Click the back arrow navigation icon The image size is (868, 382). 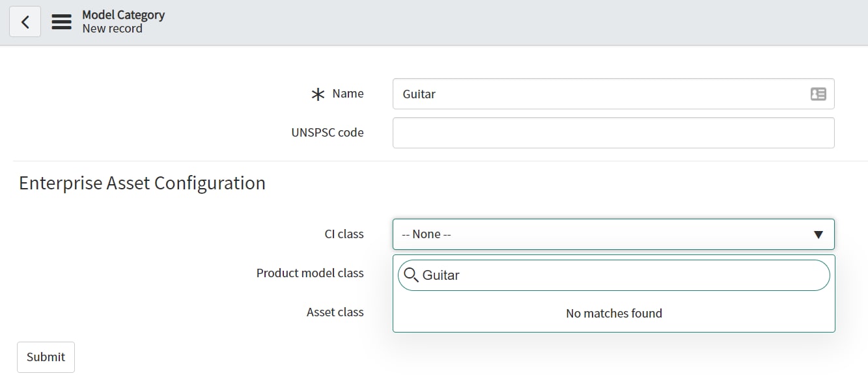(24, 21)
